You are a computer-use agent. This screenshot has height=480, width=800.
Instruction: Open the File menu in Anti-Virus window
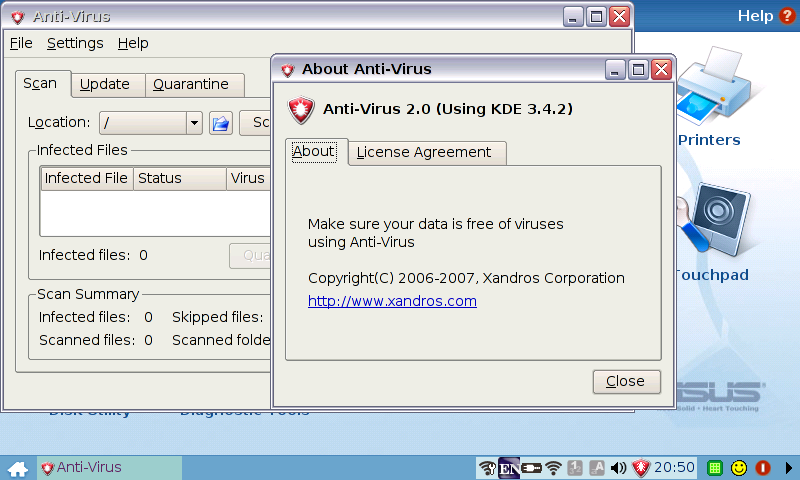21,43
